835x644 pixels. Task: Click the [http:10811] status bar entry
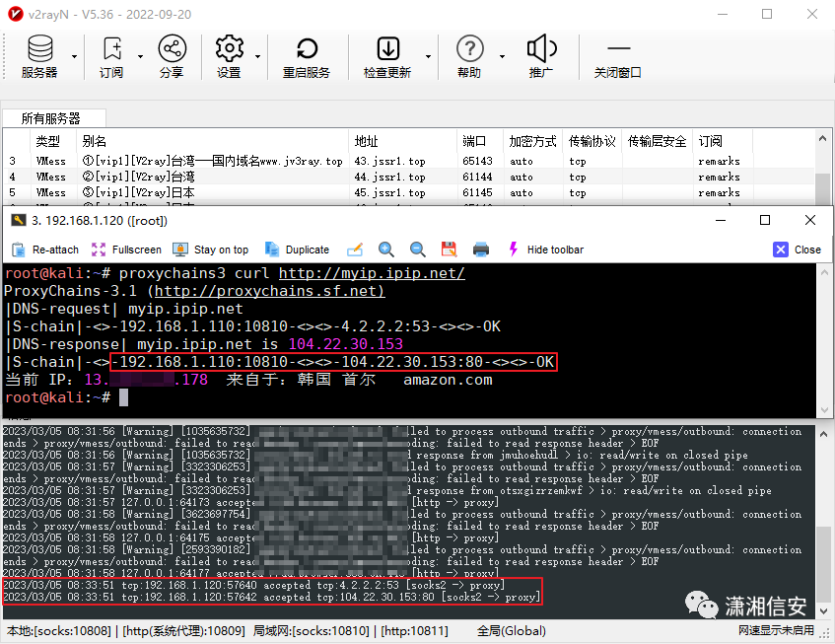(x=414, y=631)
